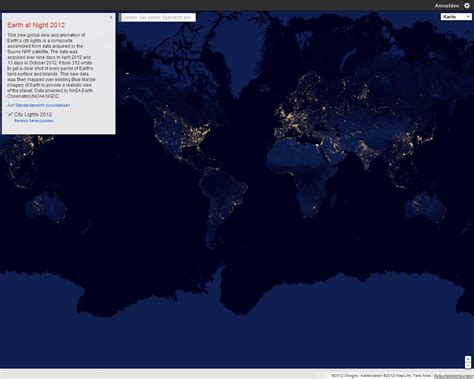Open the terms of use link in the footer
474x379 pixels.
point(453,376)
